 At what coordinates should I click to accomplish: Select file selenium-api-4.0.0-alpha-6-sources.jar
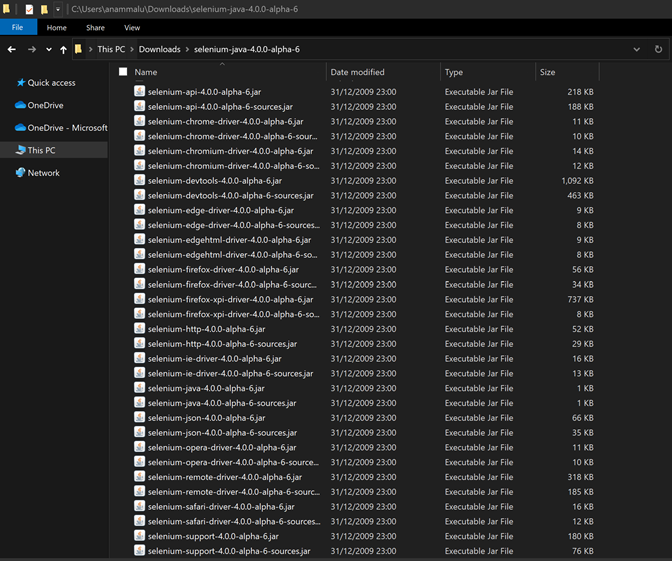[220, 106]
